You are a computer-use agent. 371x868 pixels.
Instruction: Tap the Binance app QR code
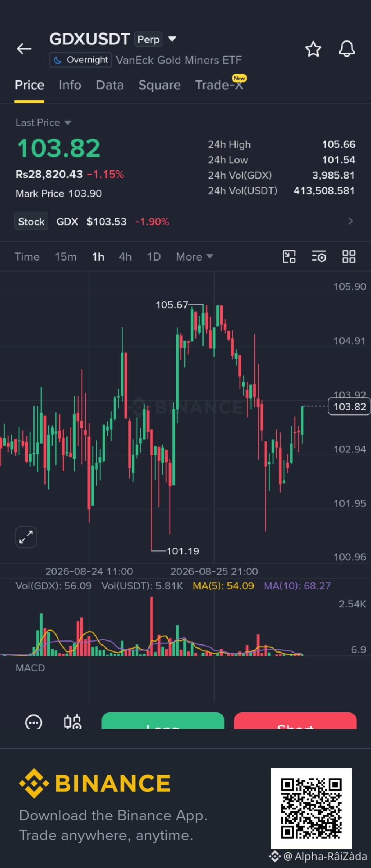pyautogui.click(x=311, y=809)
